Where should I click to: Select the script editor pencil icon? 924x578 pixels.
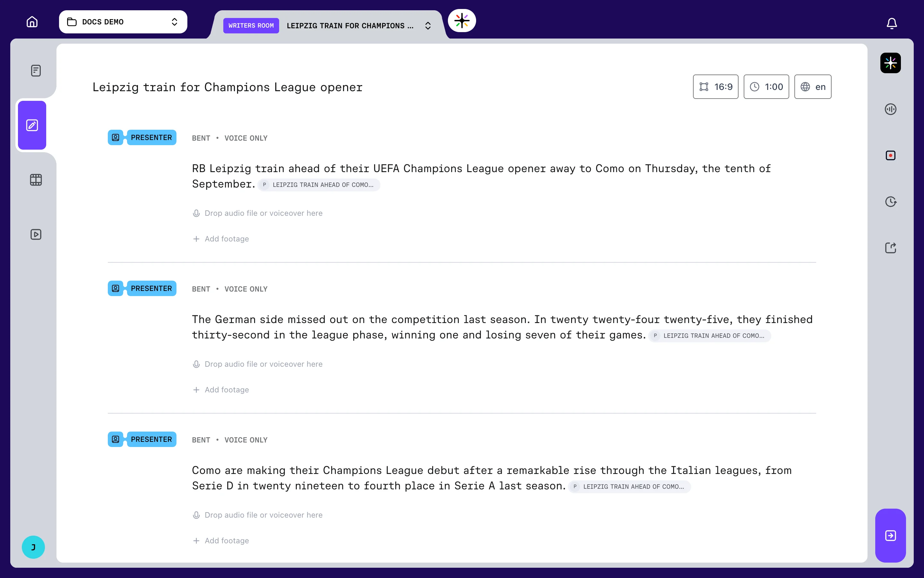(32, 125)
